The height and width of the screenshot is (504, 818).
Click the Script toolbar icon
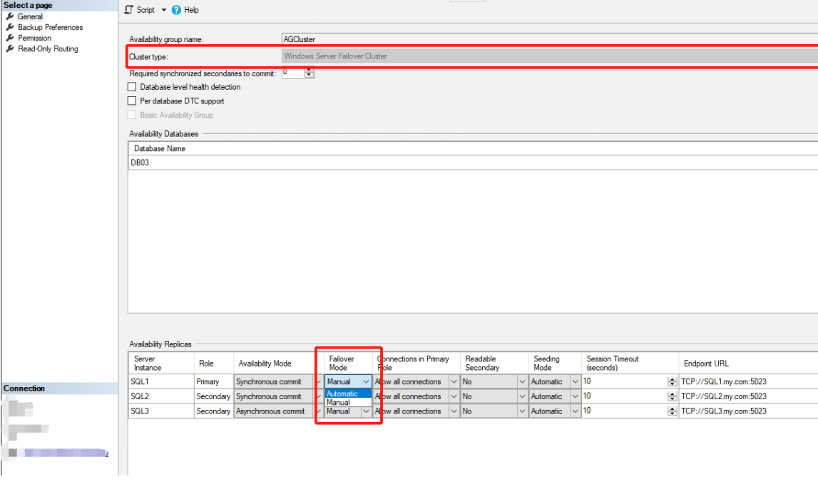point(129,9)
